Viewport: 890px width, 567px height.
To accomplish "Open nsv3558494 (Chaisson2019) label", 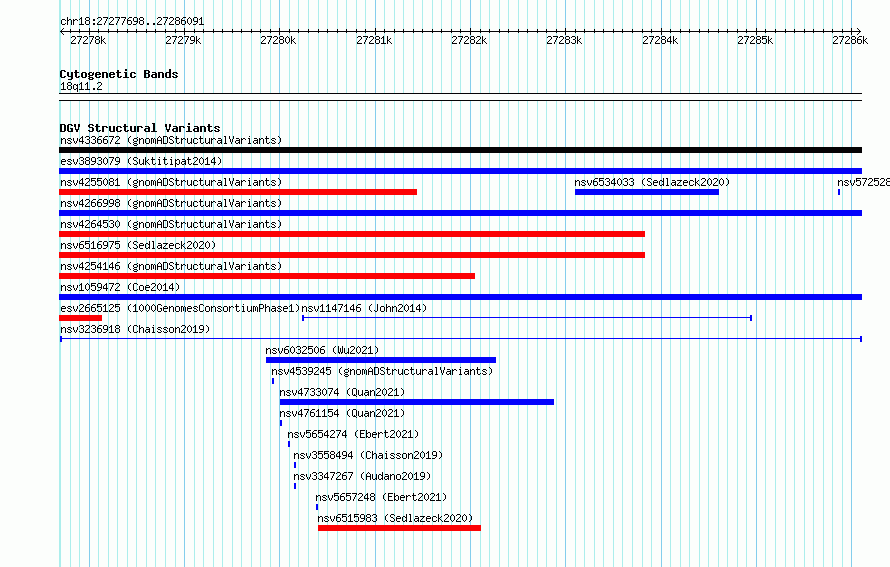I will point(368,455).
